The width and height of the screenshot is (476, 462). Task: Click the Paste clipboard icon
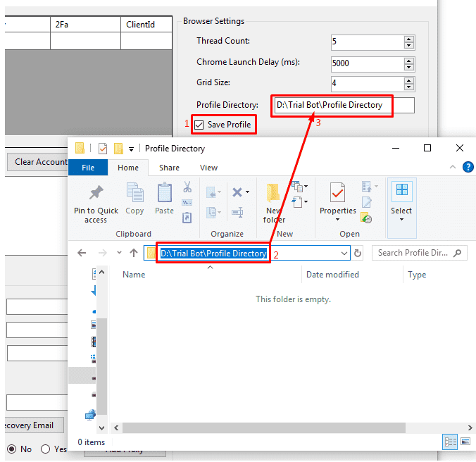165,192
